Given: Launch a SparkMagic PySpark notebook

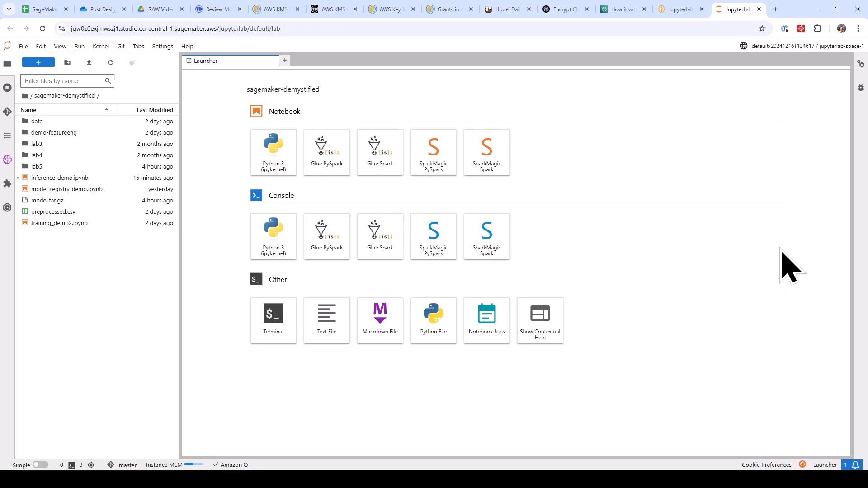Looking at the screenshot, I should click(x=434, y=152).
